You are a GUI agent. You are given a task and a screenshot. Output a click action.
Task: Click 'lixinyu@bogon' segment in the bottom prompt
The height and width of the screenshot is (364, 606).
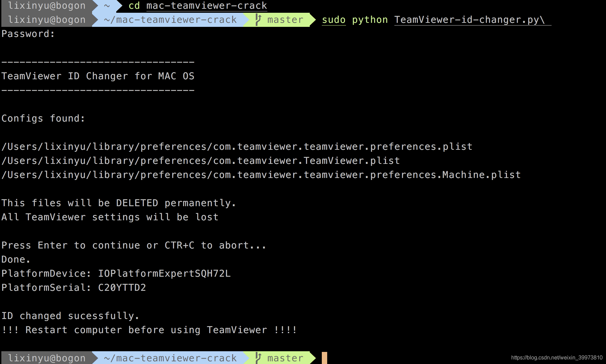click(x=47, y=358)
